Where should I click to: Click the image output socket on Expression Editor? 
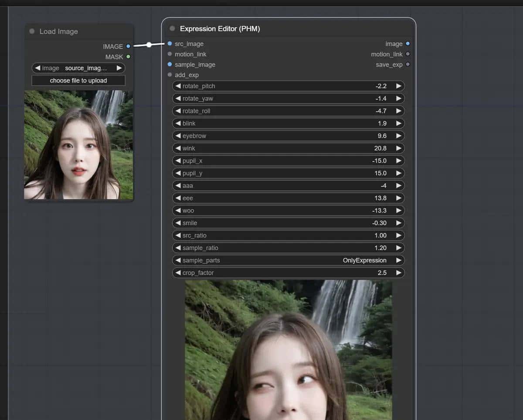click(408, 44)
